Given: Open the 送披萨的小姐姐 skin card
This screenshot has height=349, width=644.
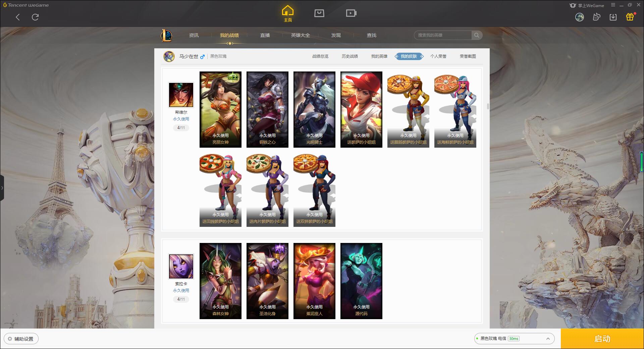Looking at the screenshot, I should pos(361,109).
